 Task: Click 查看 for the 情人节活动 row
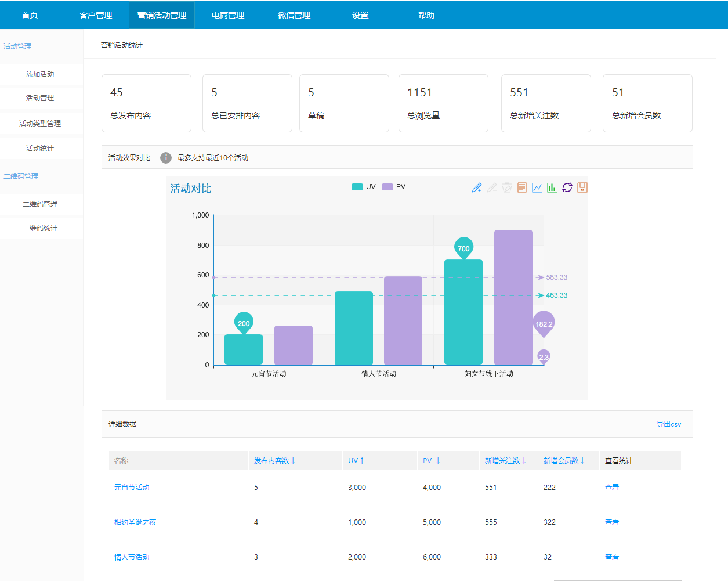(612, 557)
